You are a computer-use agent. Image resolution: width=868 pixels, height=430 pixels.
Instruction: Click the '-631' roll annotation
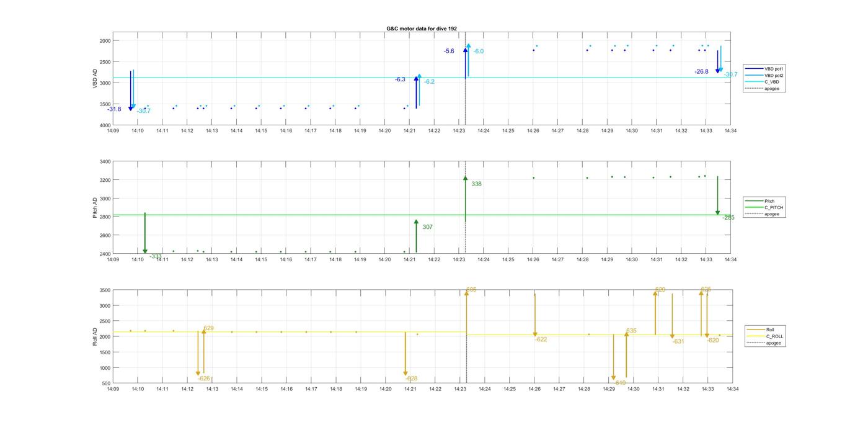(x=678, y=341)
